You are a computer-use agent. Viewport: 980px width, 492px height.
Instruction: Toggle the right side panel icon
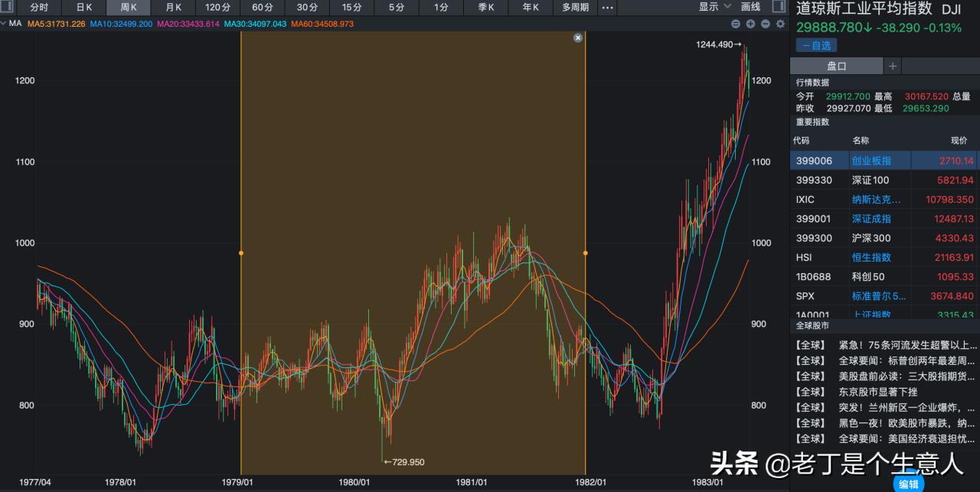click(x=779, y=7)
